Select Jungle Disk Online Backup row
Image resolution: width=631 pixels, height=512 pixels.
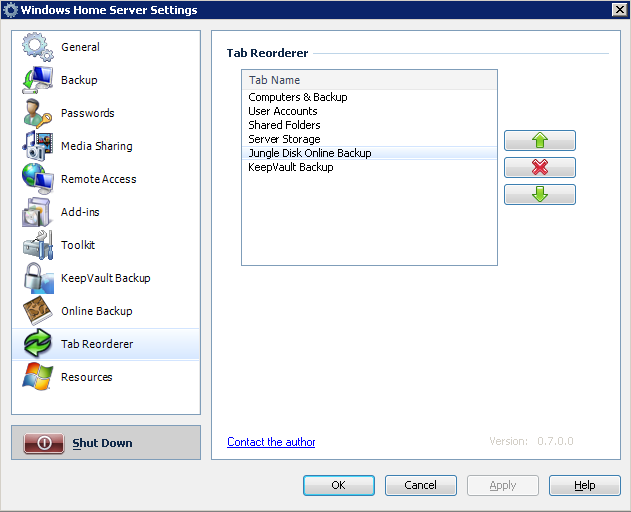tap(369, 153)
